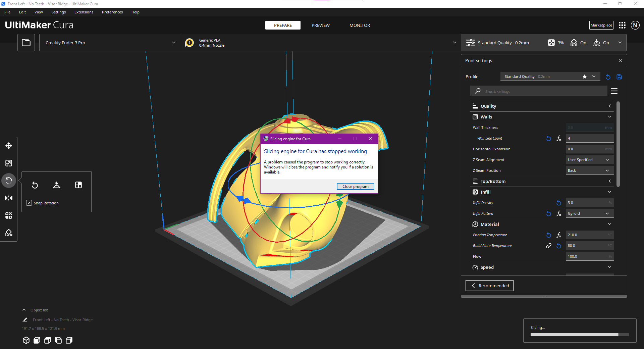Open the settings visibility hamburger menu
644x349 pixels.
614,91
